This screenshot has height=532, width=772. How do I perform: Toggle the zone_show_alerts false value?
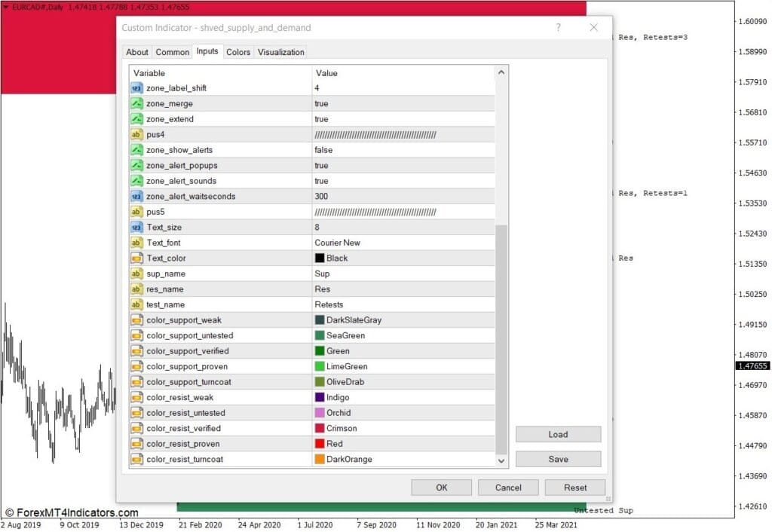coord(323,150)
